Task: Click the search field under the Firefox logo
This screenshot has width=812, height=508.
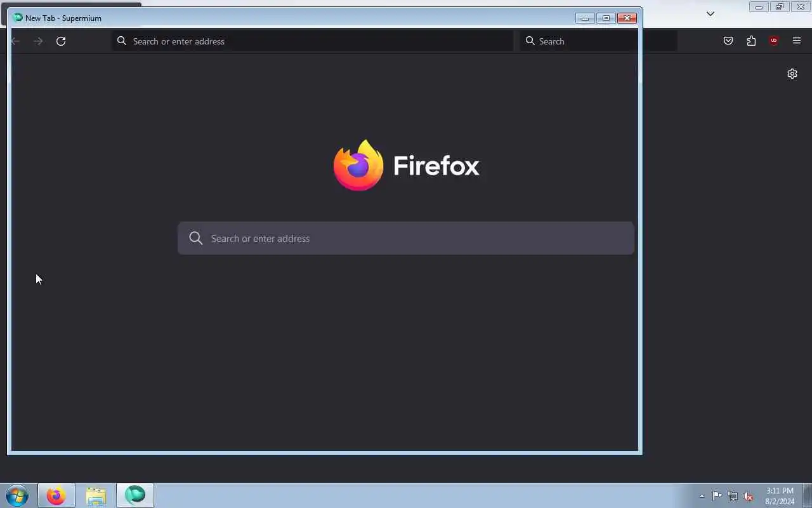Action: (406, 238)
